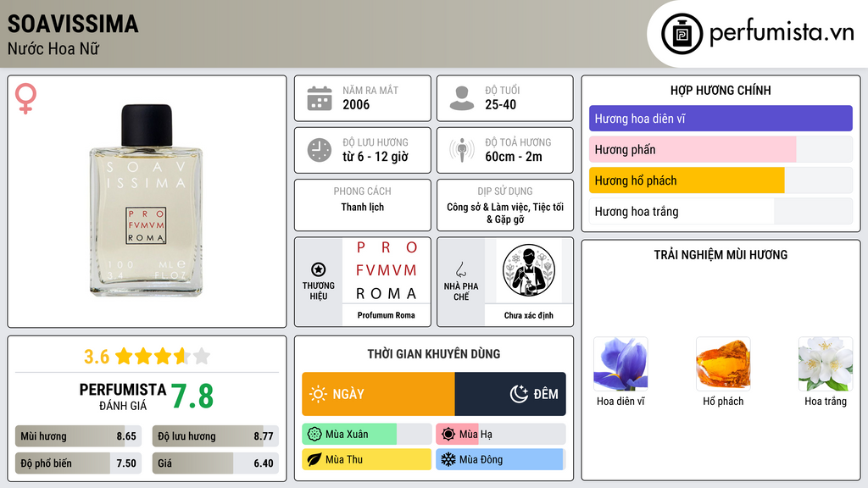Select the Ngày daytime segment with sun icon

(x=378, y=394)
